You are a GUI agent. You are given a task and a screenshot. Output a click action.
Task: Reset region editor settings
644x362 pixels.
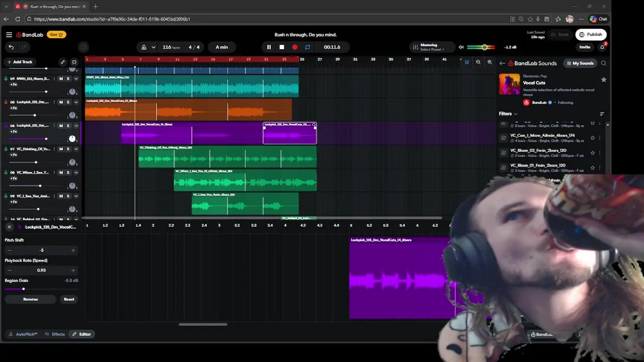pos(69,299)
